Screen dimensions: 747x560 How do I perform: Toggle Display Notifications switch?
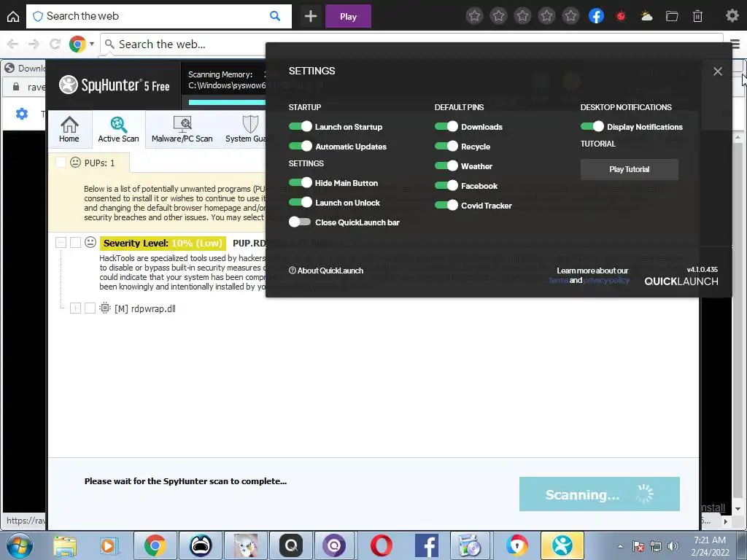pyautogui.click(x=592, y=126)
